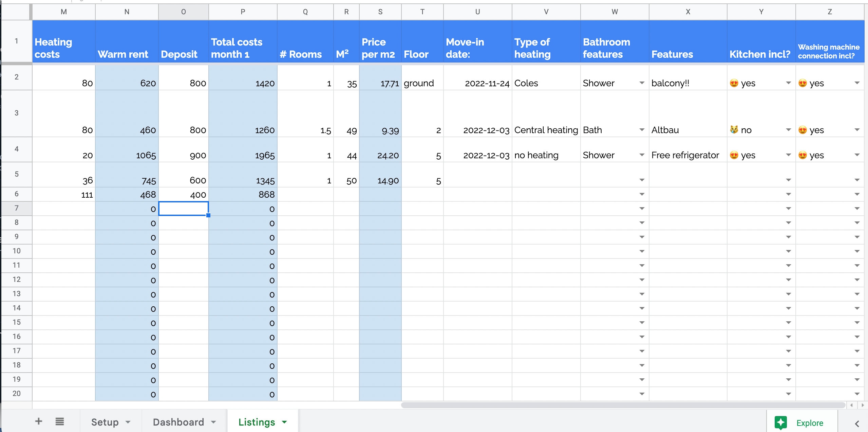Click the Move-in date header cell

coord(478,41)
